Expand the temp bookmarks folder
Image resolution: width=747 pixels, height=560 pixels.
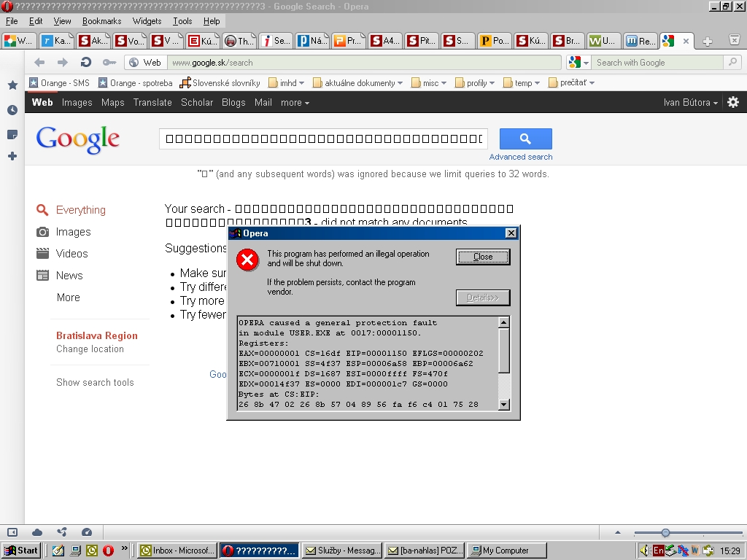coord(521,83)
